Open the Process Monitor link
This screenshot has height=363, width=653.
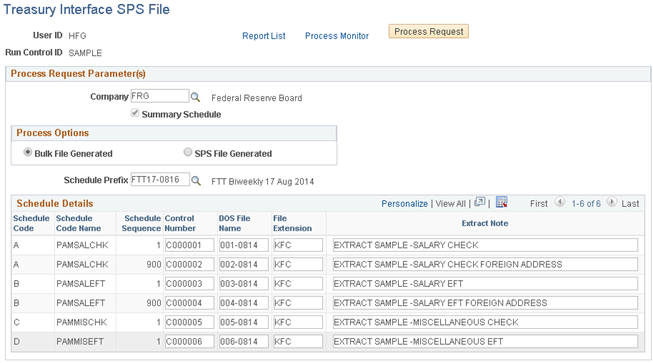[x=337, y=36]
